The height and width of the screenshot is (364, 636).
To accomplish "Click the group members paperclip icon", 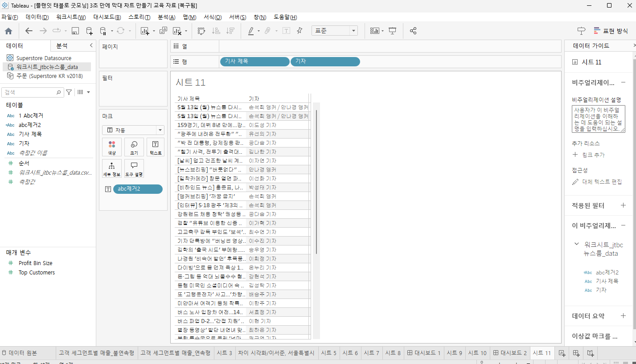I will point(267,31).
